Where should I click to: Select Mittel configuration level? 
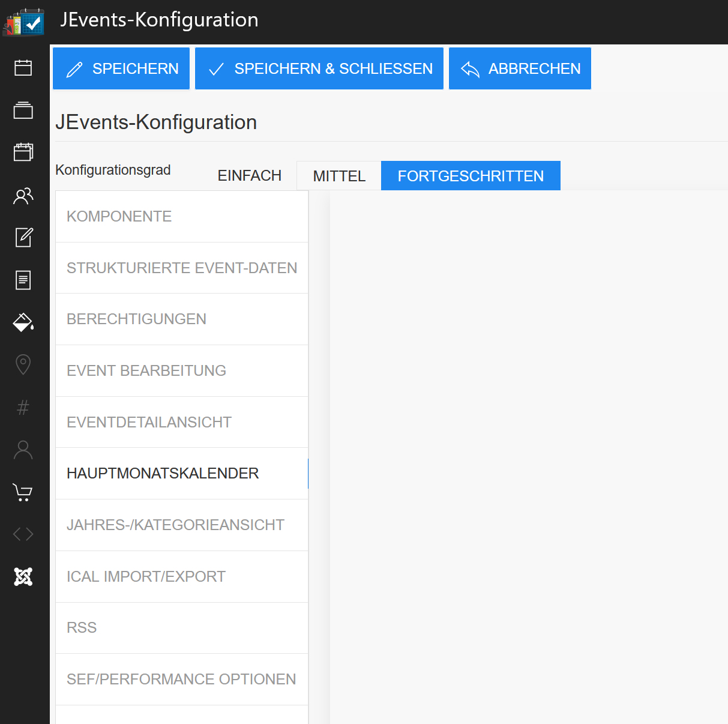pyautogui.click(x=339, y=176)
